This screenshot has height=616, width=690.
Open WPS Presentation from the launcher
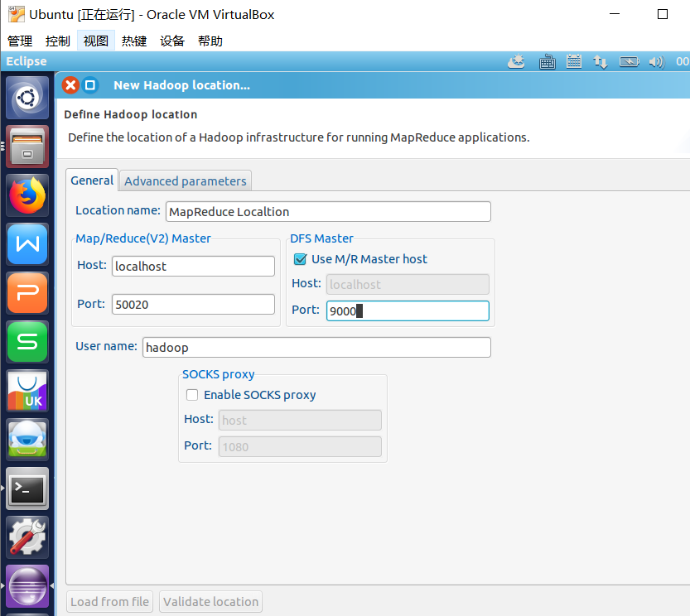pyautogui.click(x=27, y=293)
